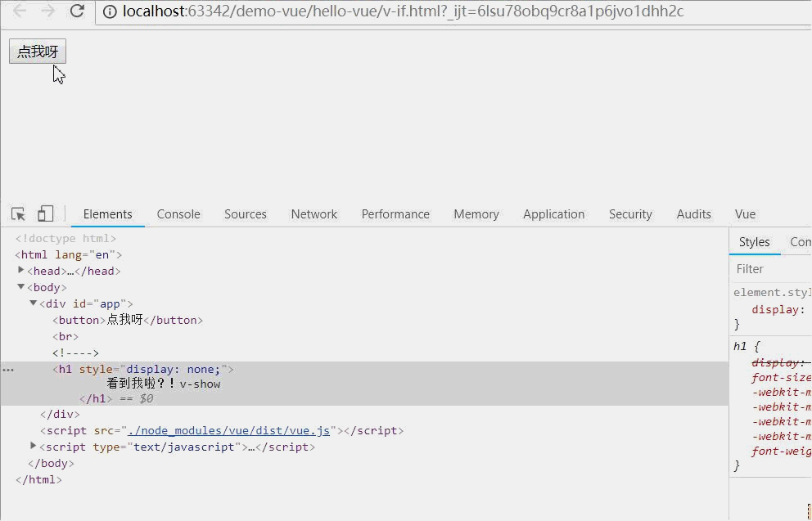Open the Memory tab
Viewport: 812px width, 521px height.
[x=476, y=214]
